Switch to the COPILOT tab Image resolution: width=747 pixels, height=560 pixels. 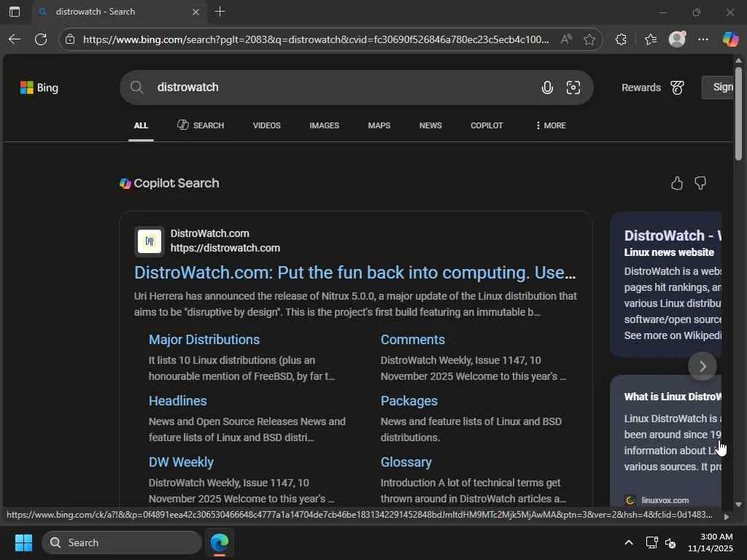point(487,125)
